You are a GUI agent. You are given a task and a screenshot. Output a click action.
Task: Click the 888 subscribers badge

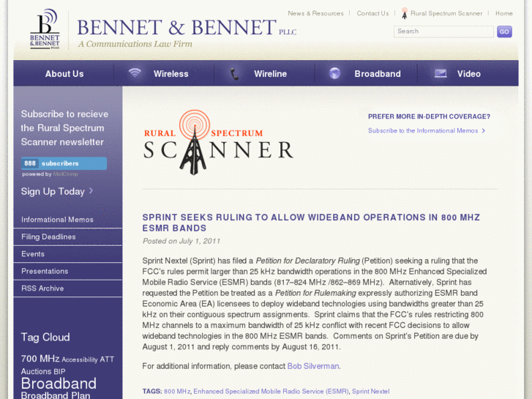click(x=64, y=163)
